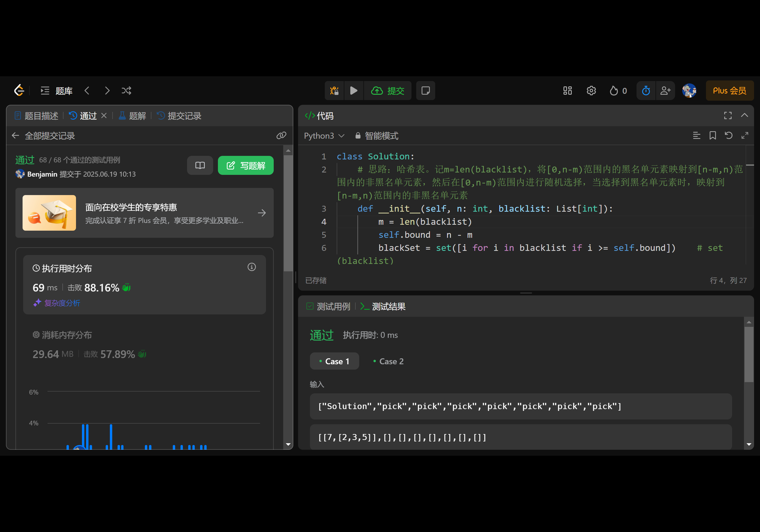
Task: Copy submission link icon
Action: pos(281,135)
